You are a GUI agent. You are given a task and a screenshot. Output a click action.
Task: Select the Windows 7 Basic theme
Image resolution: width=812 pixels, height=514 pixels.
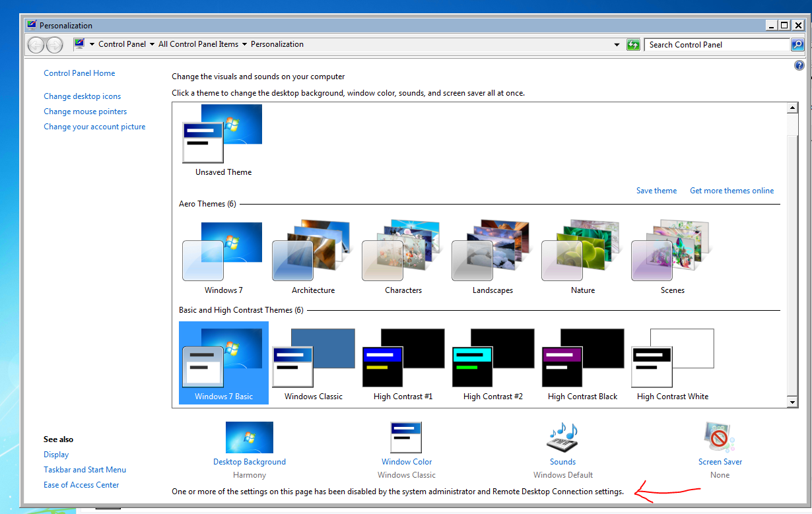pos(224,363)
